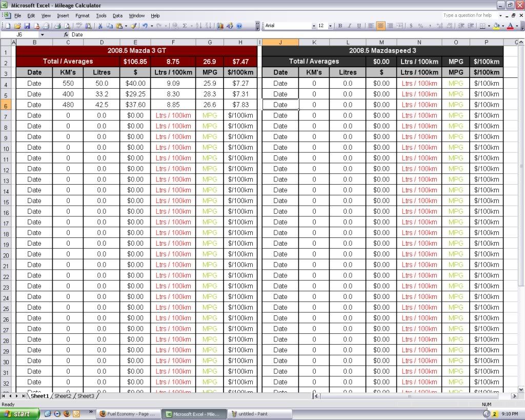
Task: Launch the Chart Wizard icon
Action: 220,26
